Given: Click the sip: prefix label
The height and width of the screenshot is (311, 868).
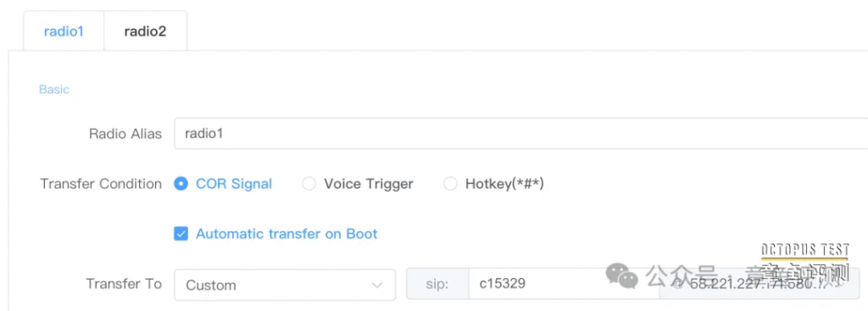Looking at the screenshot, I should (437, 285).
